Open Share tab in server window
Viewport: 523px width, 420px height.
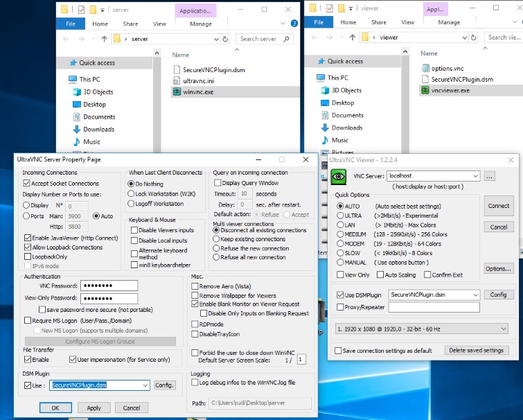tap(130, 24)
